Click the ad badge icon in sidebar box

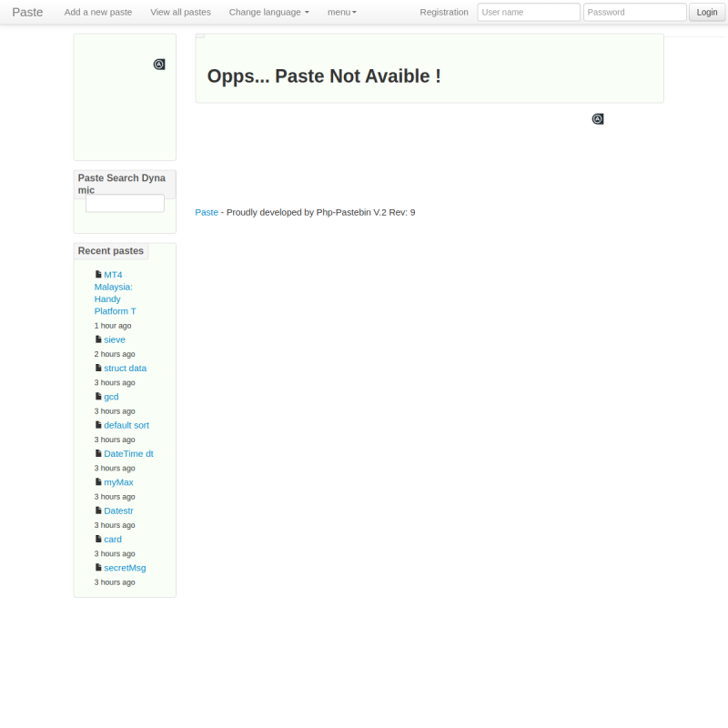[x=159, y=64]
